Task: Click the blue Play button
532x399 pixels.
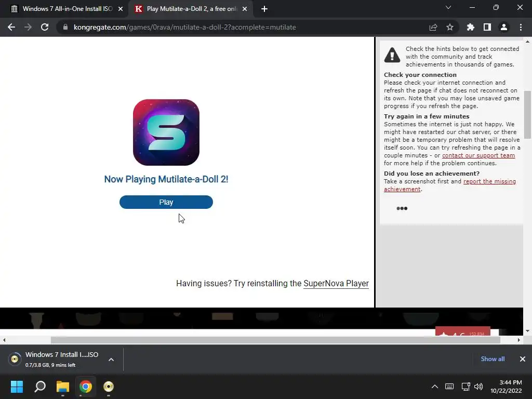Action: click(166, 202)
